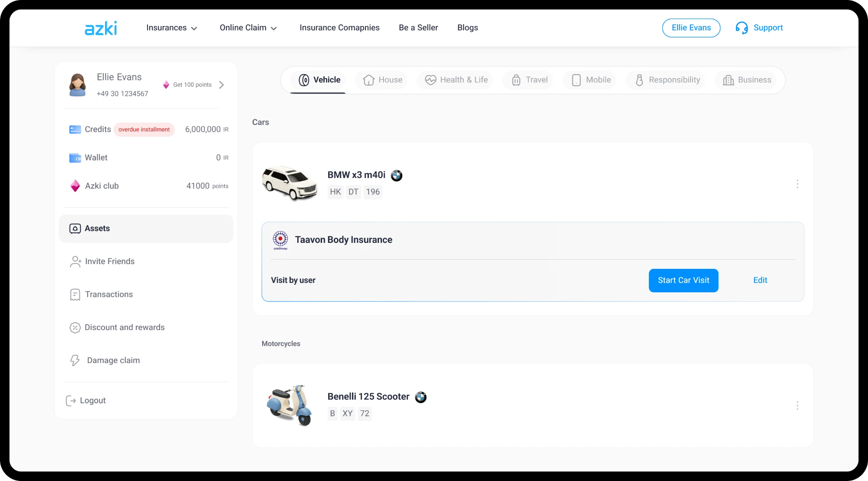Click the Support headset icon
The image size is (868, 481).
click(742, 28)
